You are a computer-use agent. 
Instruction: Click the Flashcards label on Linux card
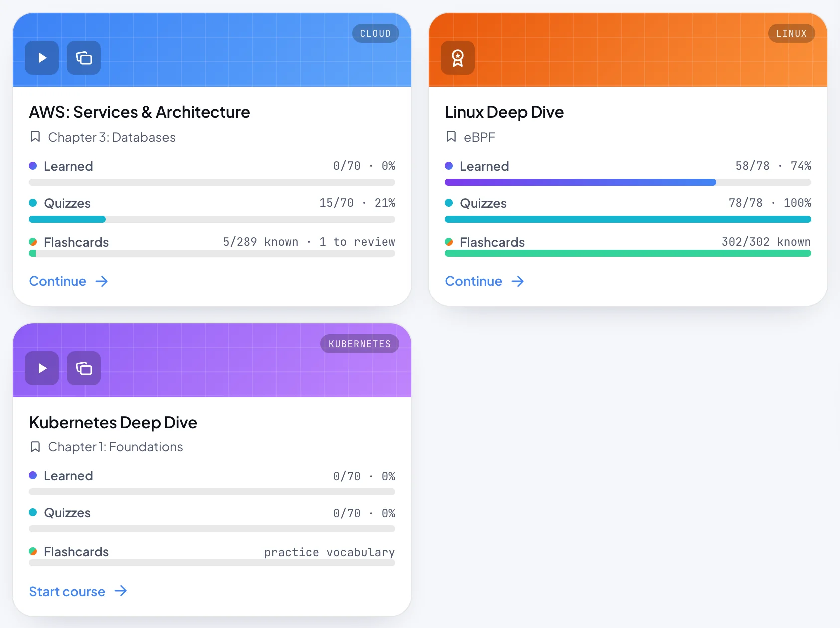[492, 242]
